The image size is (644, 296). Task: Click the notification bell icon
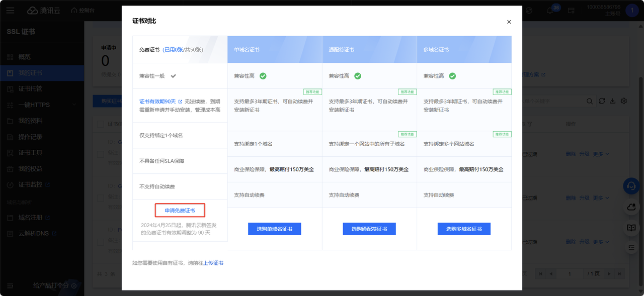click(x=550, y=11)
